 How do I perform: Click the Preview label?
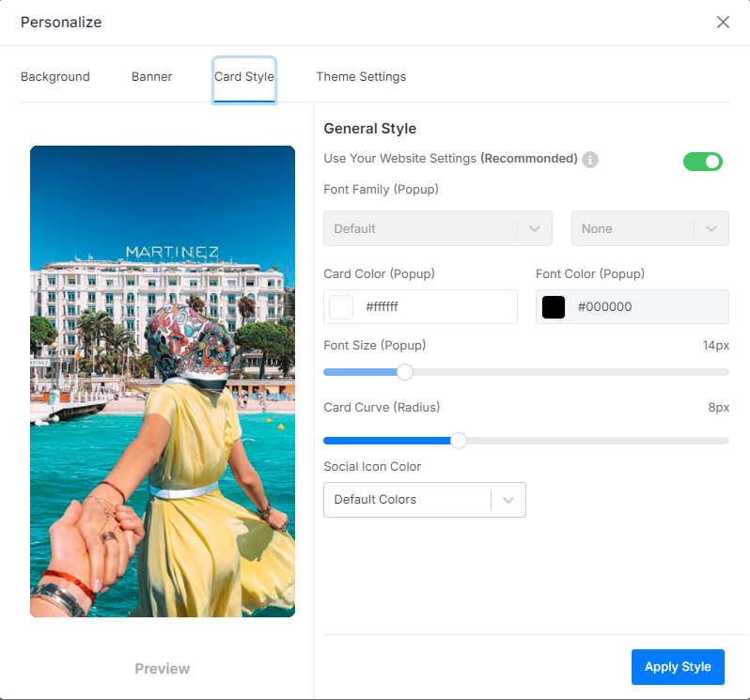coord(163,668)
